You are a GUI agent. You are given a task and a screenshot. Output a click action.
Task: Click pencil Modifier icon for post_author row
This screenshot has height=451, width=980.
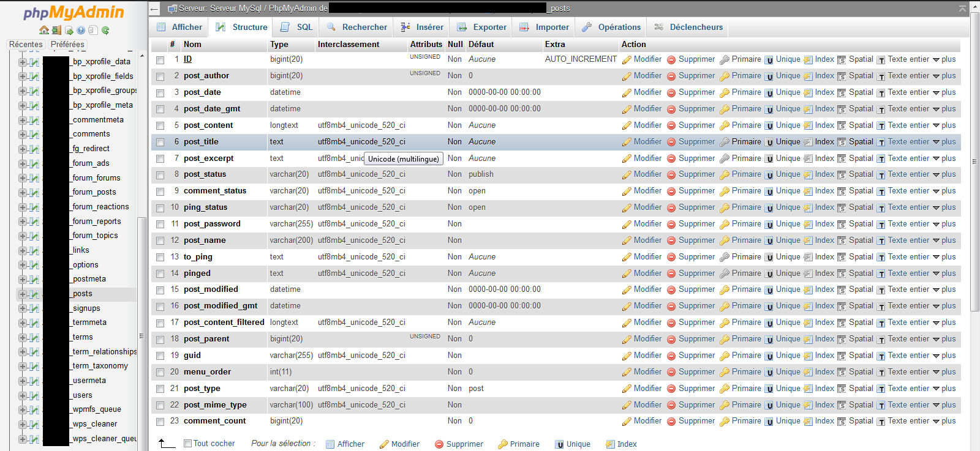click(x=627, y=76)
